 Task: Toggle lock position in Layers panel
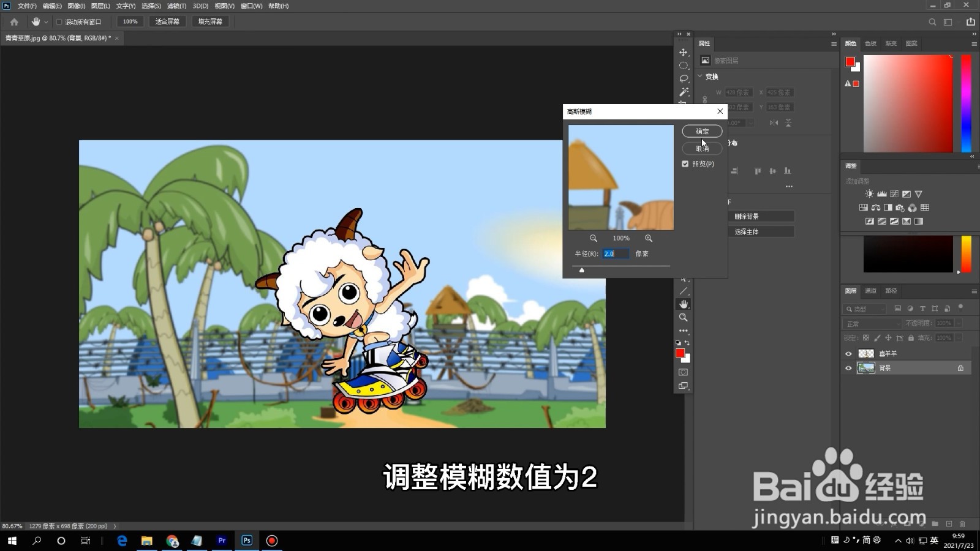click(888, 338)
